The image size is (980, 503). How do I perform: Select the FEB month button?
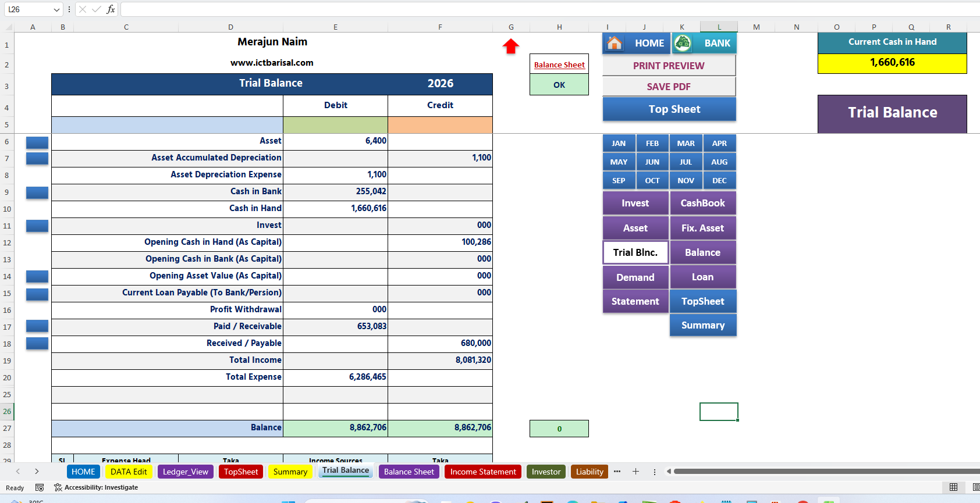click(652, 144)
